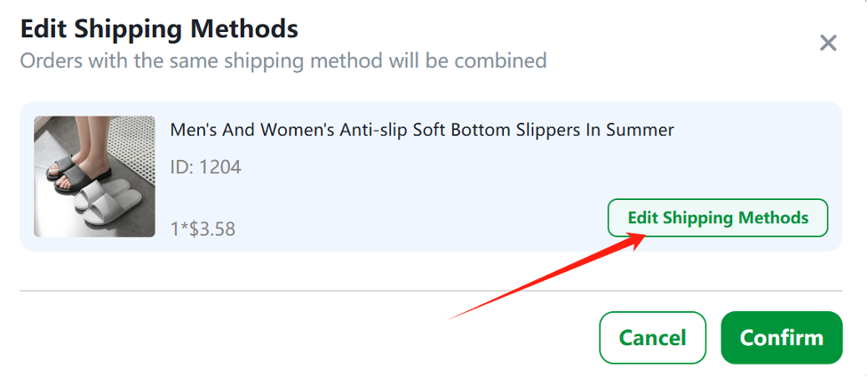Tap the green-outlined Edit Shipping Methods button
This screenshot has height=377, width=868.
[x=718, y=217]
